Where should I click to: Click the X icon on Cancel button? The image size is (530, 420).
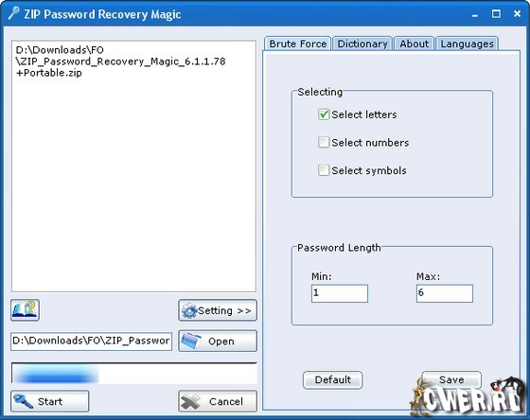pyautogui.click(x=190, y=401)
